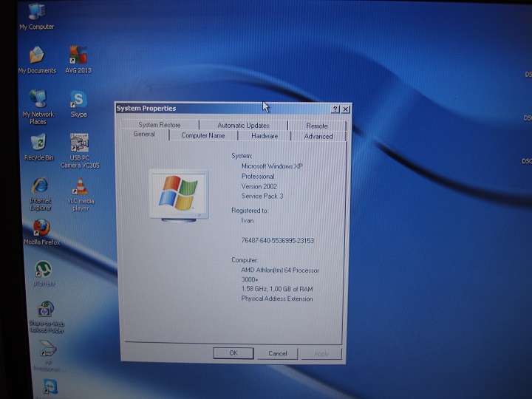The image size is (532, 399).
Task: Click Cancel in System Properties dialog
Action: [278, 353]
